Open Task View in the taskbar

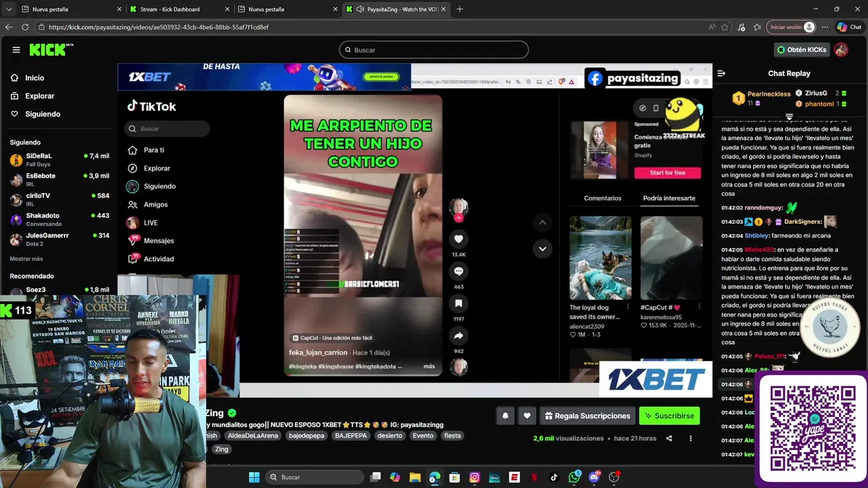(x=376, y=477)
